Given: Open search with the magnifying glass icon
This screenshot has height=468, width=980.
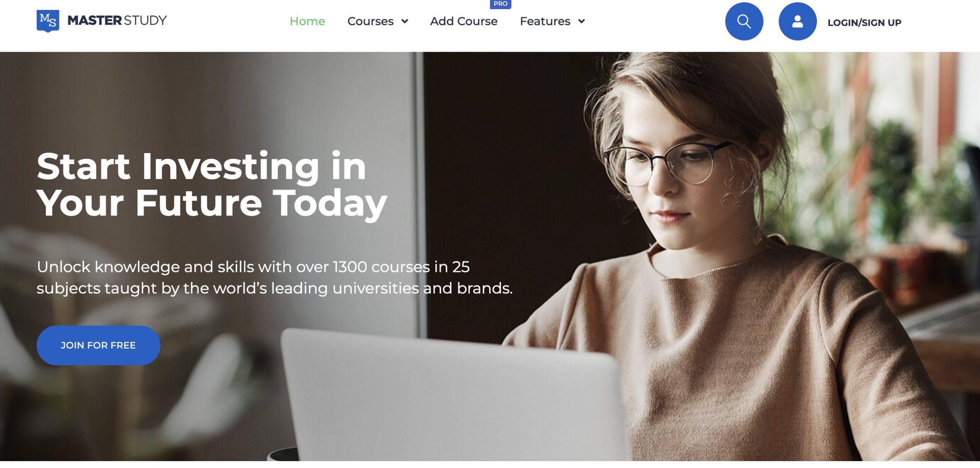Looking at the screenshot, I should [744, 21].
